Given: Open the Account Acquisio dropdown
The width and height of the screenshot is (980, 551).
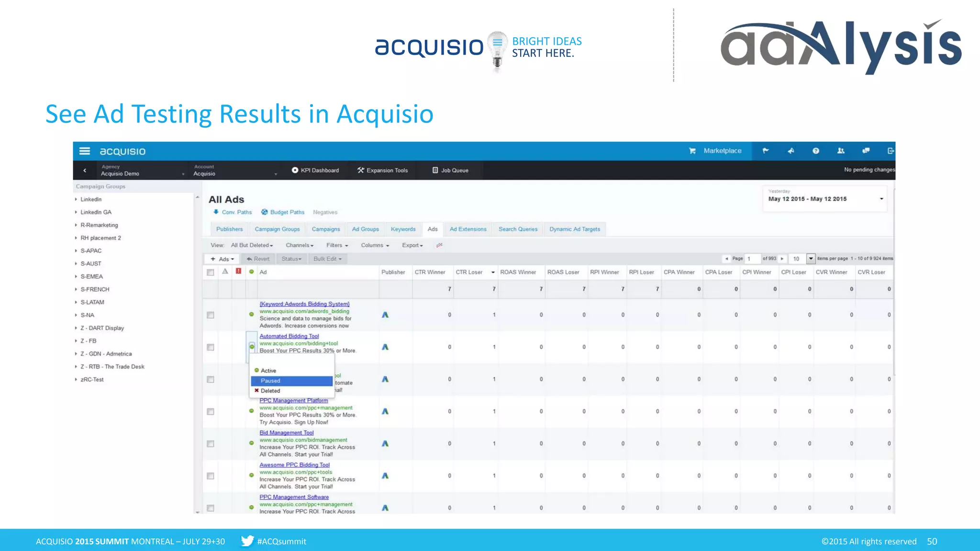Looking at the screenshot, I should coord(235,170).
